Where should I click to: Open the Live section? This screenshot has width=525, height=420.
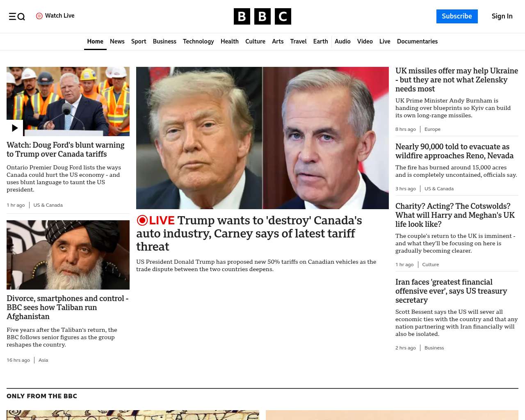click(385, 41)
